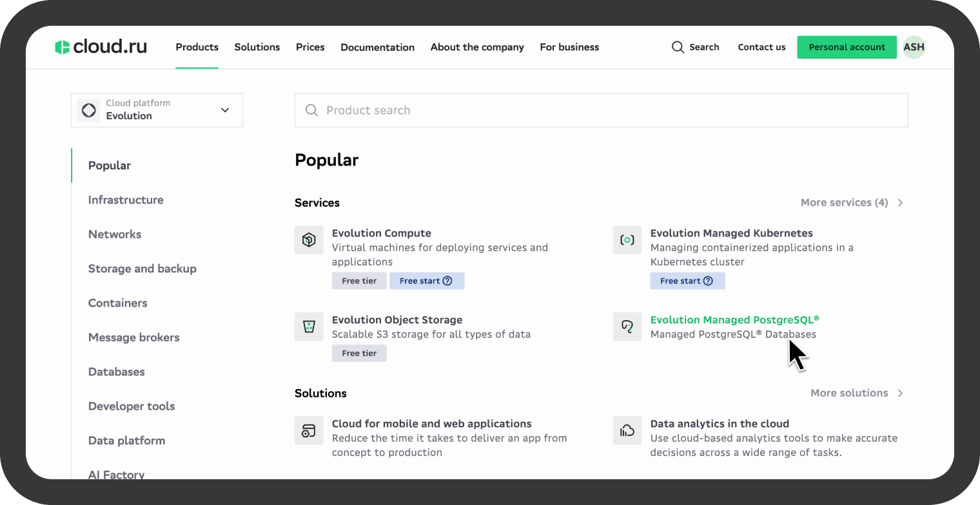The width and height of the screenshot is (980, 505).
Task: Click 'Managing containerized applications' description text
Action: [752, 254]
